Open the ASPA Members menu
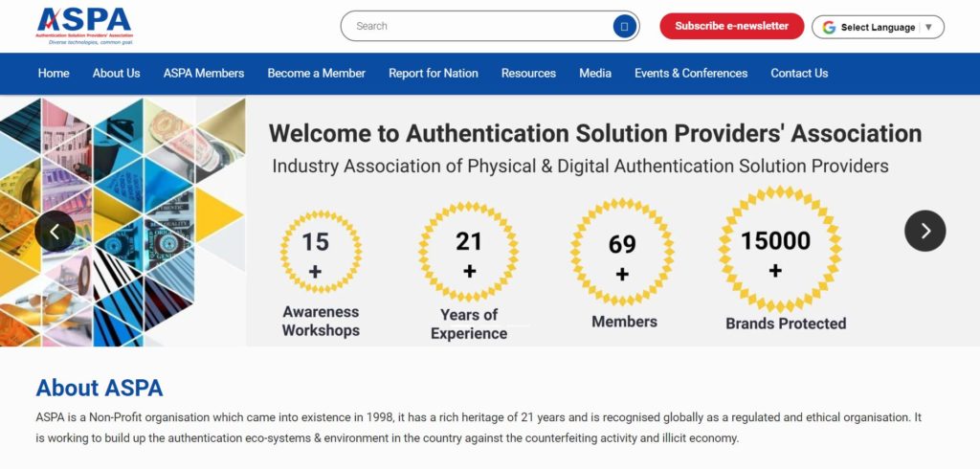This screenshot has height=469, width=980. [x=204, y=73]
